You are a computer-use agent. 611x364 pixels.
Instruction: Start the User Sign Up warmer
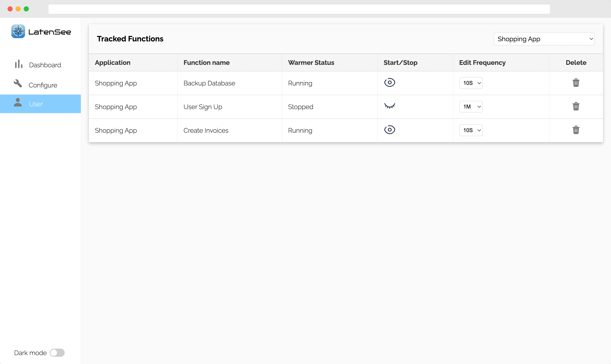coord(390,106)
